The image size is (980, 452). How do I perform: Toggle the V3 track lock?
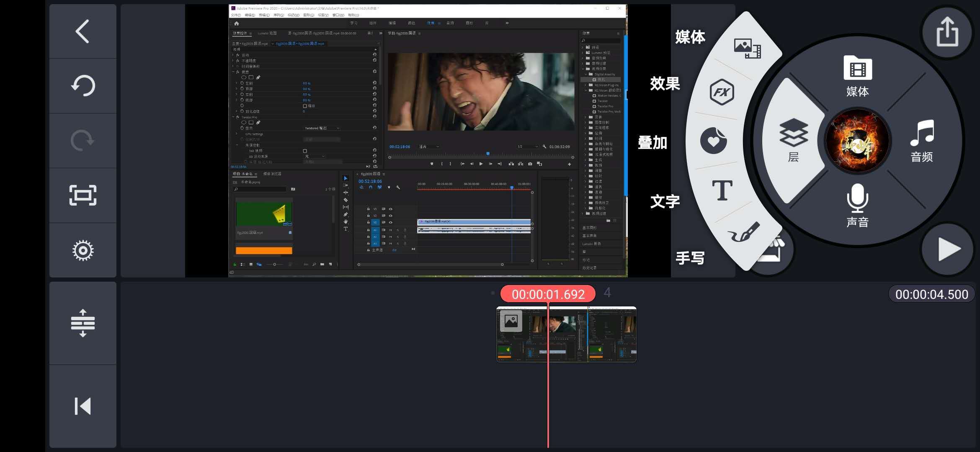369,209
